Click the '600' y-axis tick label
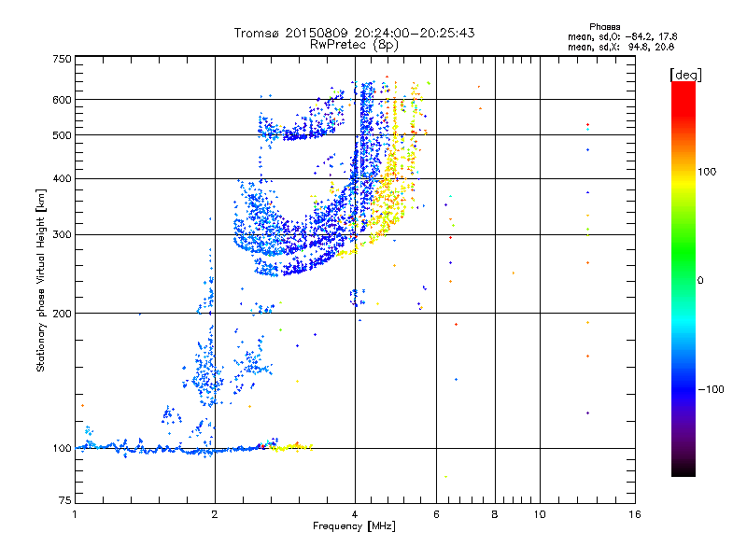The image size is (747, 560). [x=62, y=100]
